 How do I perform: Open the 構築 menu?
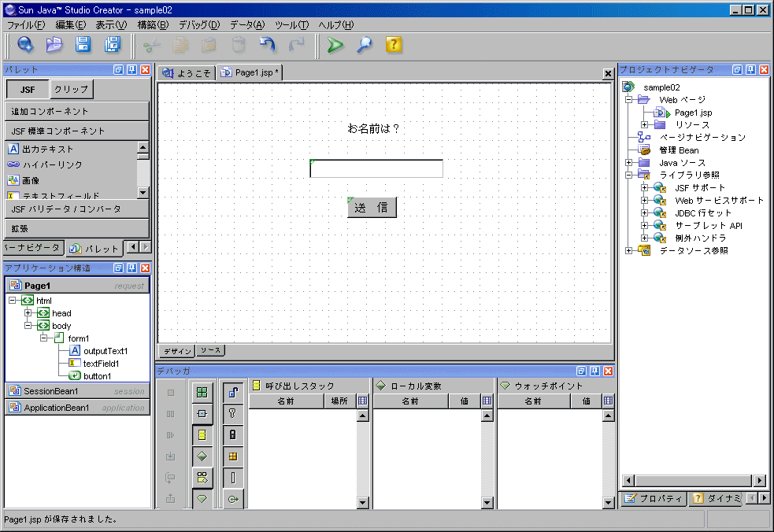[153, 24]
